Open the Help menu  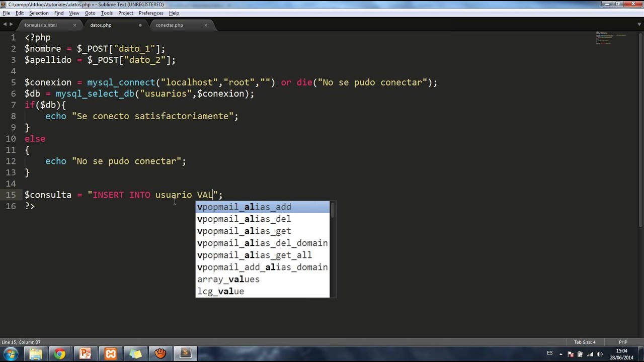click(x=174, y=13)
